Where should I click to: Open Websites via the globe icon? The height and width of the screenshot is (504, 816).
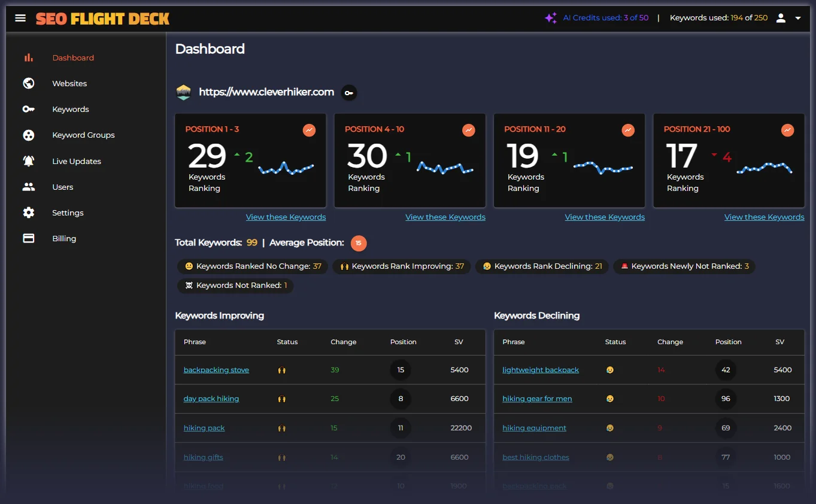pyautogui.click(x=28, y=83)
